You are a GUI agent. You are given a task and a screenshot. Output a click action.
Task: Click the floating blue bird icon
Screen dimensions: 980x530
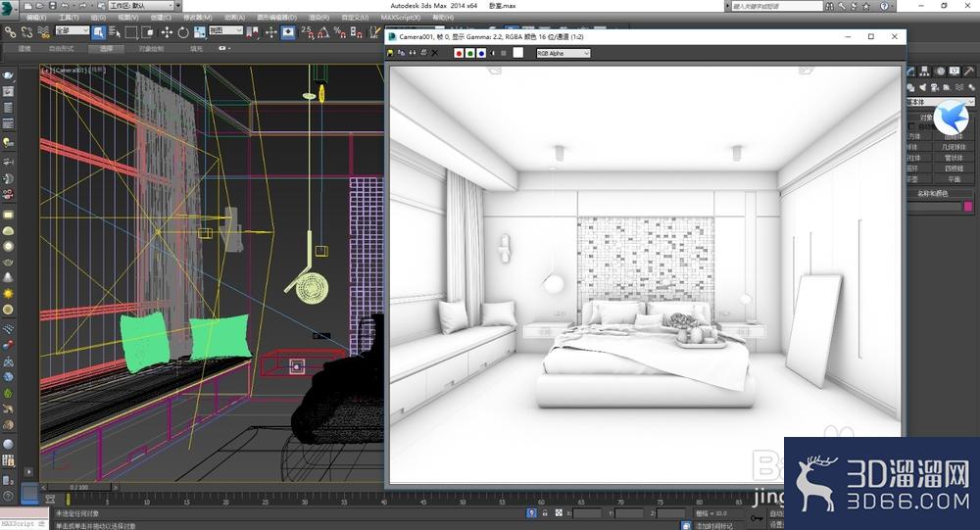click(952, 117)
